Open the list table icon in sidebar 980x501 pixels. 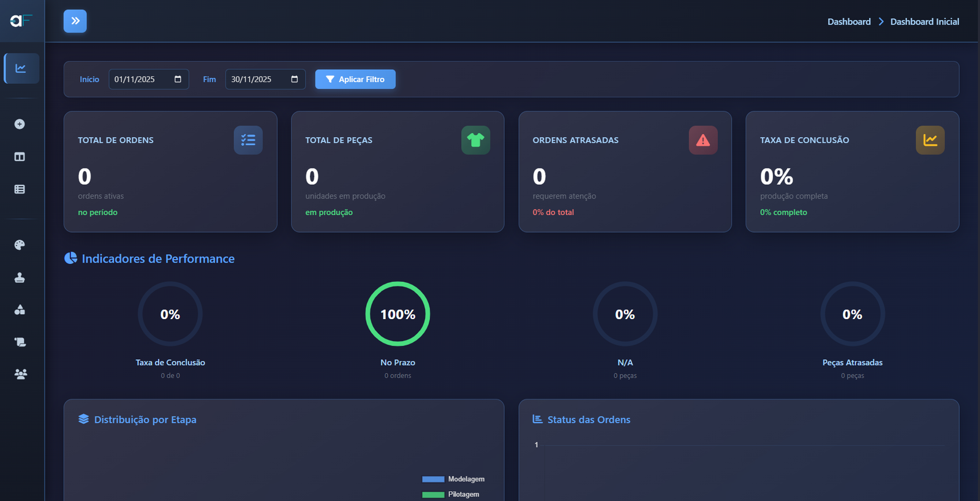(20, 189)
